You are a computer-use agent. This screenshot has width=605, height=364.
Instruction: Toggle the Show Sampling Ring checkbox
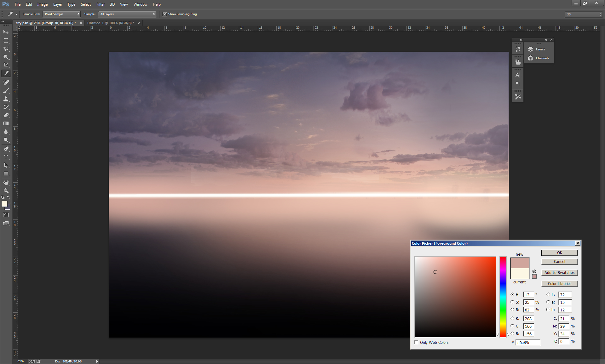(164, 14)
